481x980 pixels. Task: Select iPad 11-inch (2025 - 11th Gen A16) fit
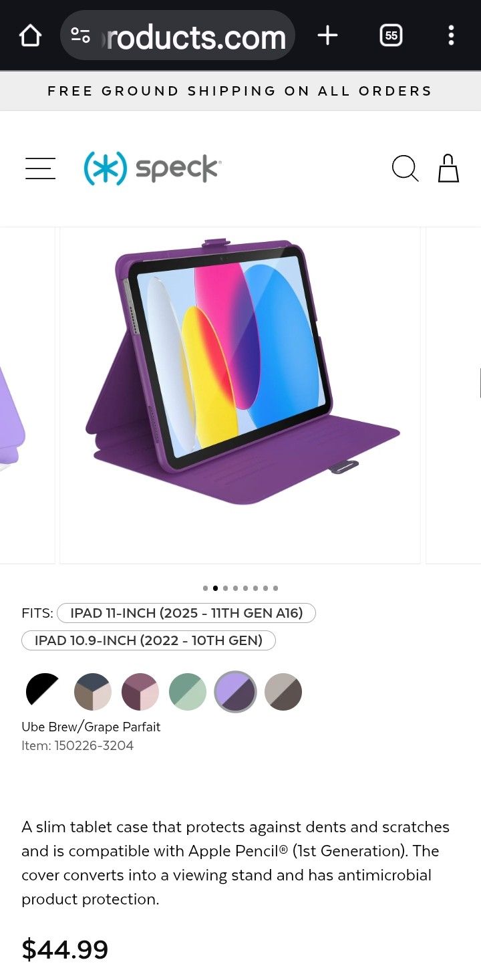tap(186, 613)
